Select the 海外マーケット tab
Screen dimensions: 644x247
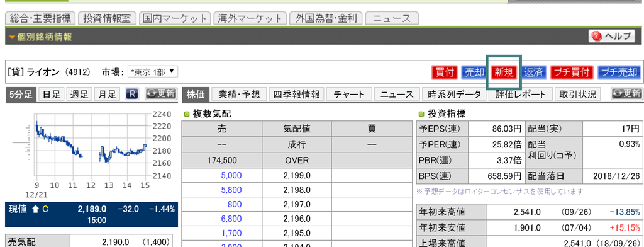pyautogui.click(x=250, y=18)
